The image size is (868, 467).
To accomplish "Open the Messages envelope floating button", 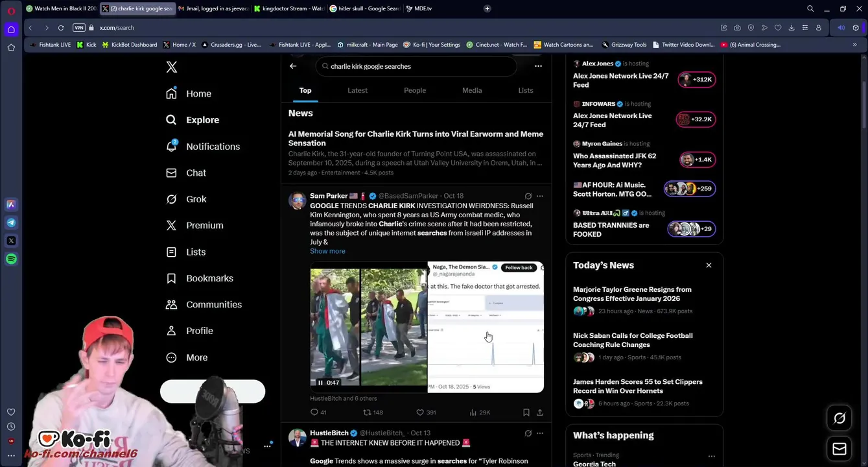I will 839,449.
